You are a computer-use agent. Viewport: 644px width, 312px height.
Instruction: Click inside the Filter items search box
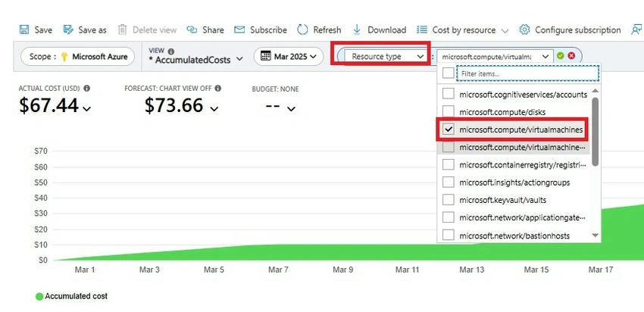[x=528, y=73]
